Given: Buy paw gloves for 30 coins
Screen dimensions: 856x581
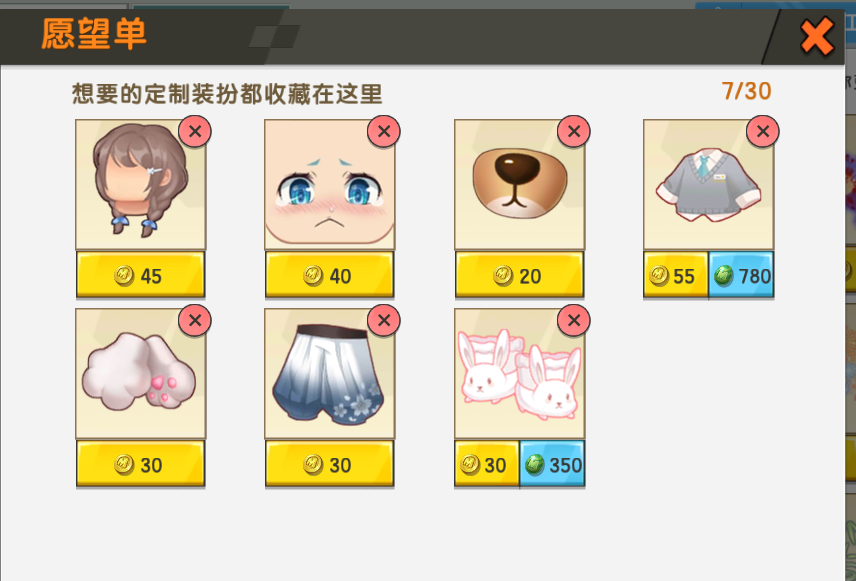Looking at the screenshot, I should pyautogui.click(x=140, y=464).
